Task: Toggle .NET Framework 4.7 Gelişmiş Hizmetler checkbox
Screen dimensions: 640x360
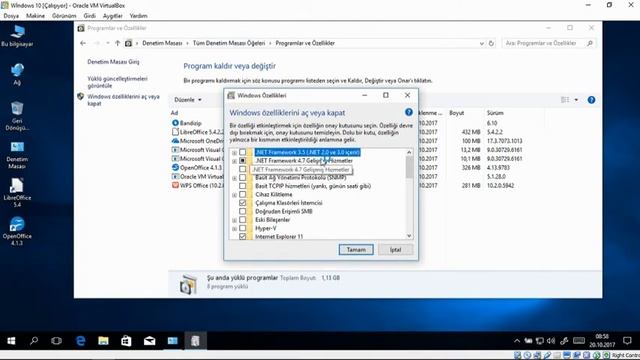Action: coord(242,161)
